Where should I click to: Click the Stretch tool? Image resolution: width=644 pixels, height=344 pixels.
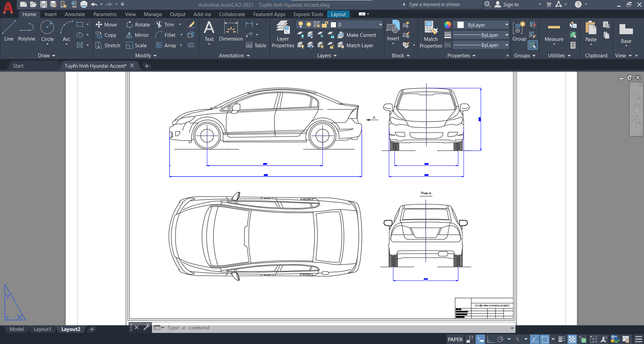[108, 46]
